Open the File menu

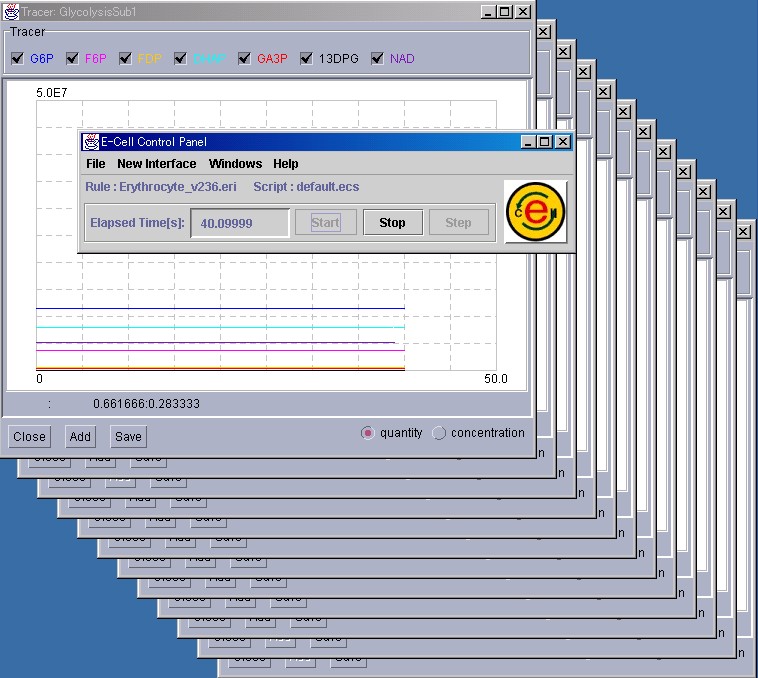tap(96, 164)
